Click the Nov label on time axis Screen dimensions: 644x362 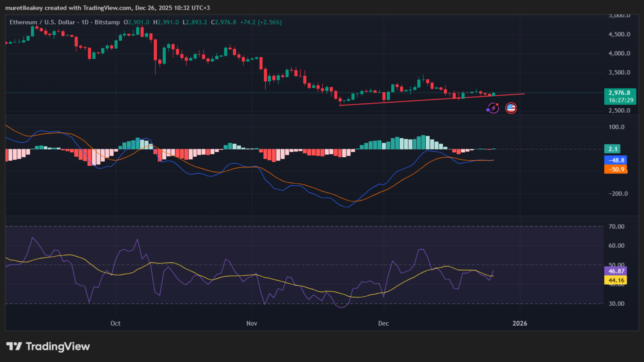click(252, 323)
